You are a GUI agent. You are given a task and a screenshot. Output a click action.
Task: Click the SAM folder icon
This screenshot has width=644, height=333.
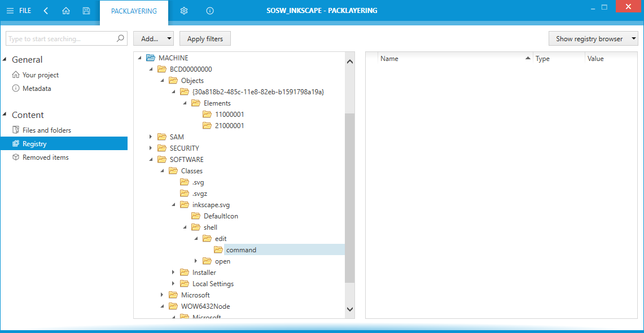[162, 137]
